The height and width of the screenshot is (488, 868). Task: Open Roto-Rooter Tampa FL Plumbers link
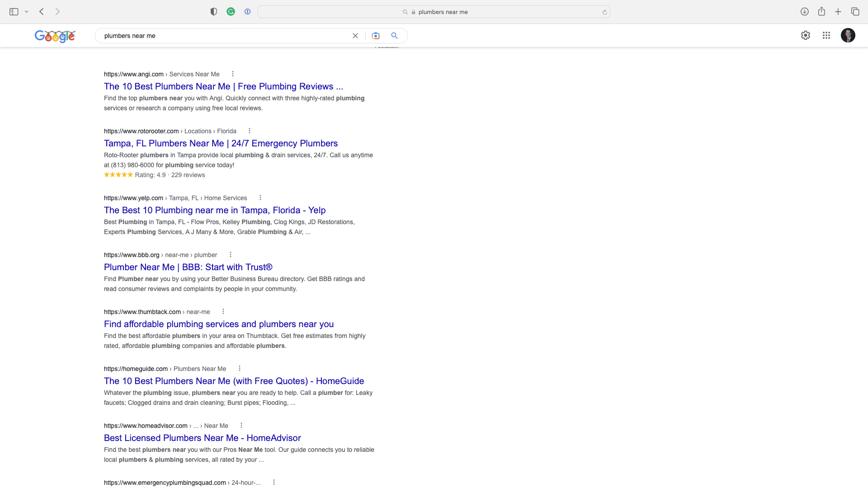pyautogui.click(x=221, y=143)
